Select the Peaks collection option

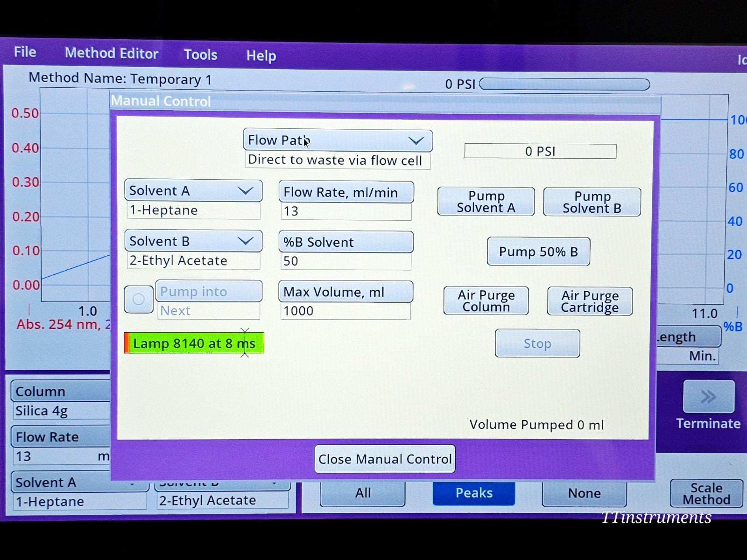(474, 493)
